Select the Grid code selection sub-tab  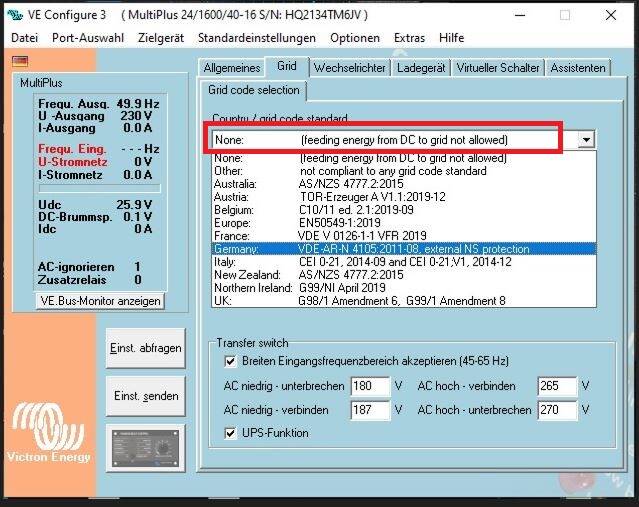[253, 90]
